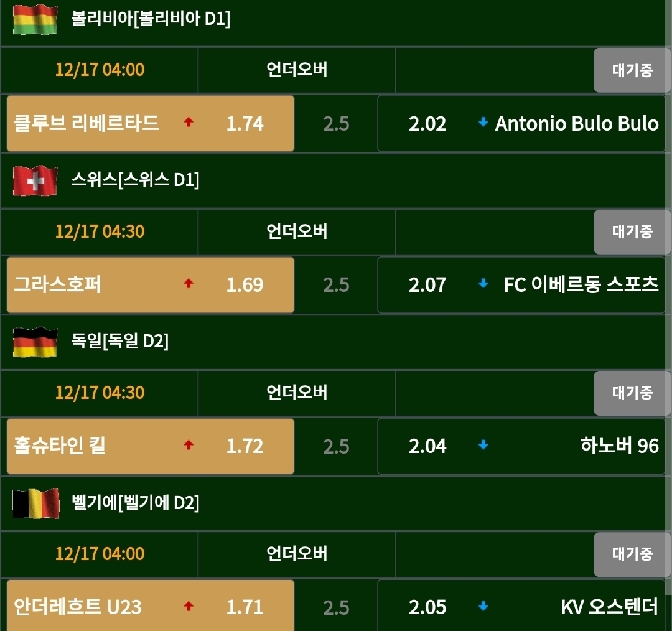Choose FC 이베르동 스포츠 under odds 2.07

pos(521,284)
